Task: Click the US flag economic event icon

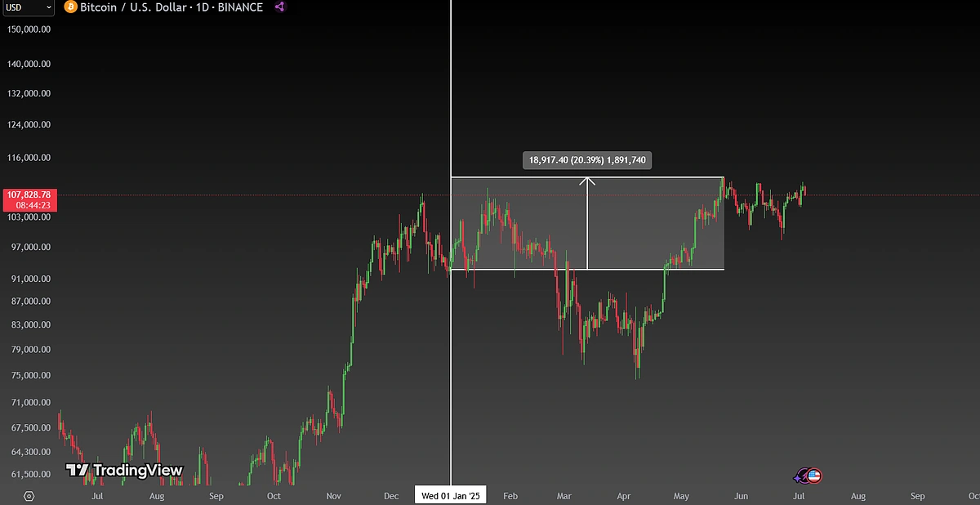Action: pos(814,476)
